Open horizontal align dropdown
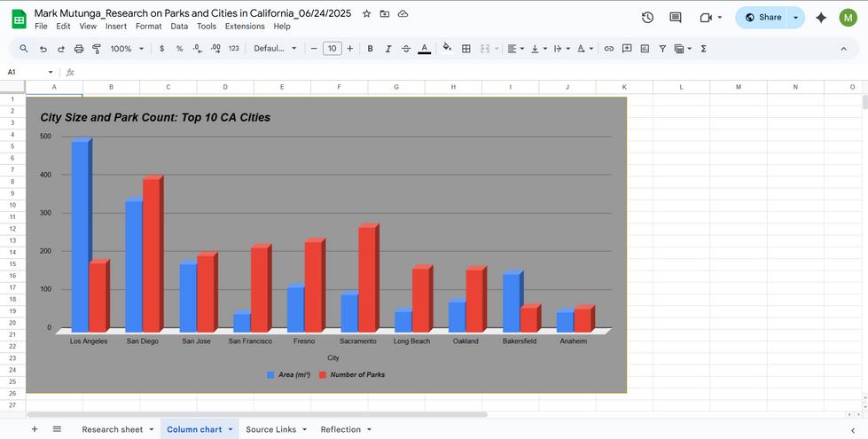This screenshot has width=868, height=439. (515, 49)
